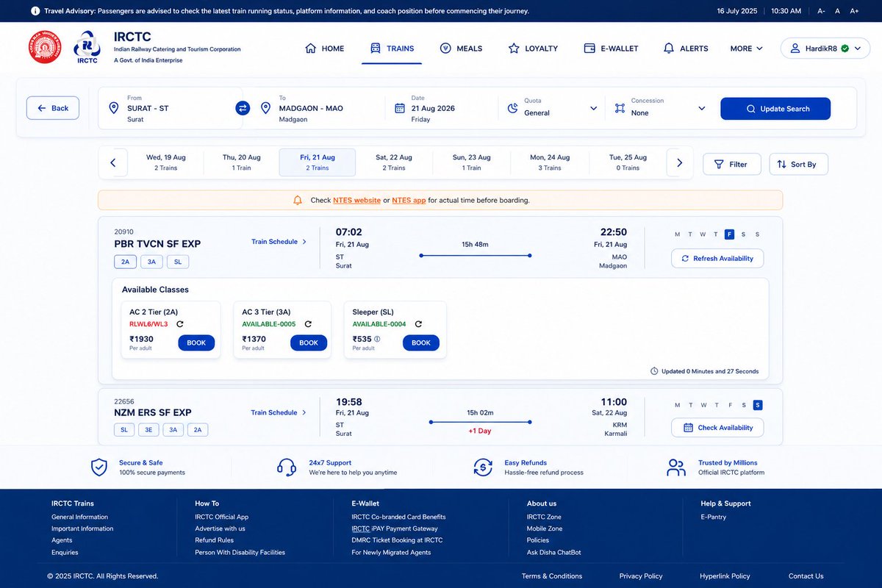Click the From location pin icon
The image size is (882, 588).
[x=113, y=108]
